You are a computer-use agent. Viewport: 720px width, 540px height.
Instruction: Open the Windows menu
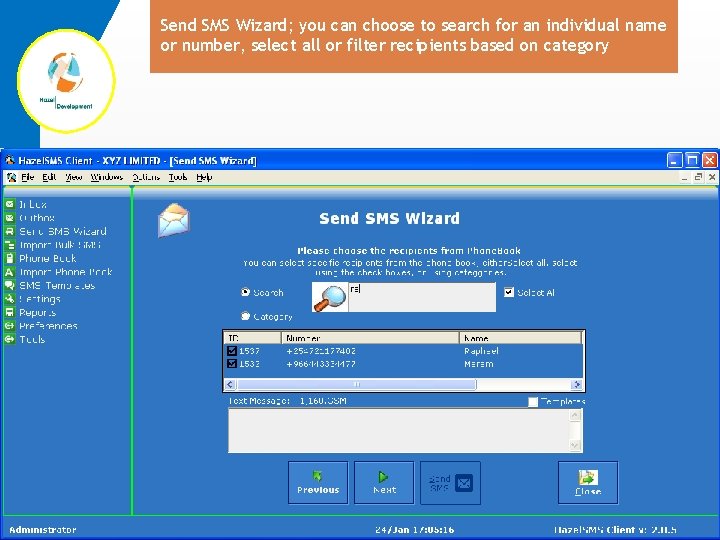tap(107, 177)
